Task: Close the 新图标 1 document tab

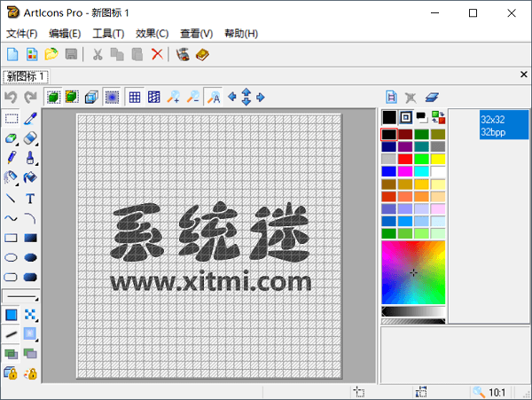Action: coord(523,75)
